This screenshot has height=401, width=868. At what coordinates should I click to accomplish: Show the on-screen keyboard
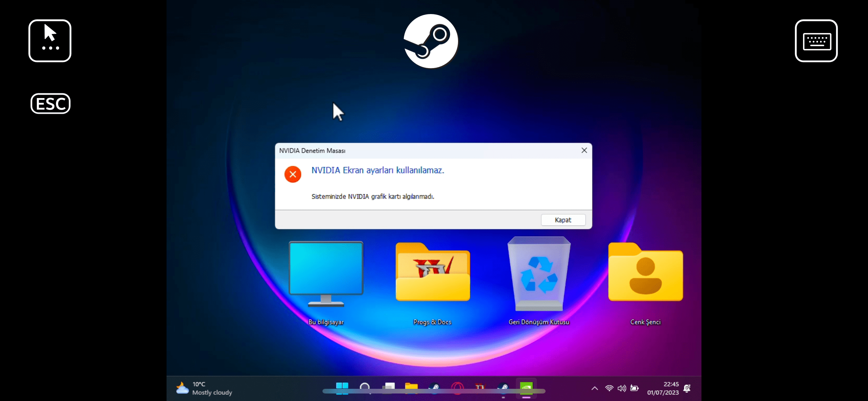(x=816, y=41)
